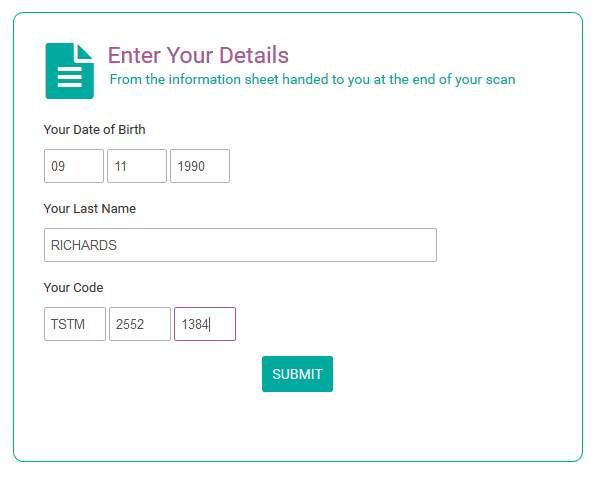Screen dimensions: 598x478
Task: Click blank card area below Submit button
Action: pos(297,425)
